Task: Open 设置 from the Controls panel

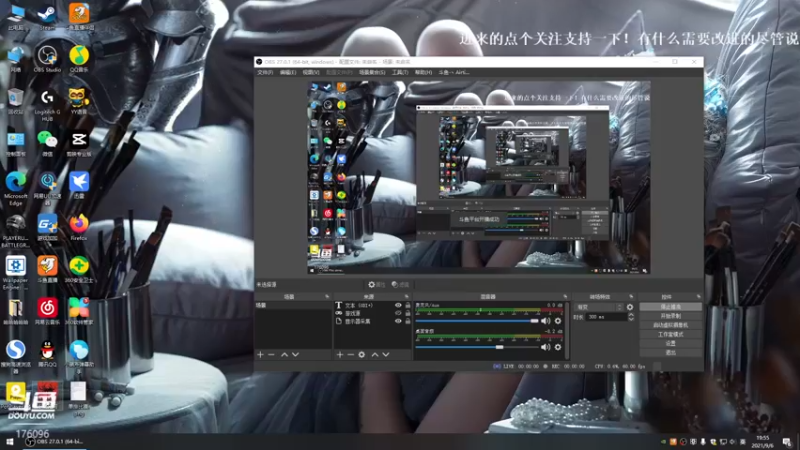Action: pos(670,344)
